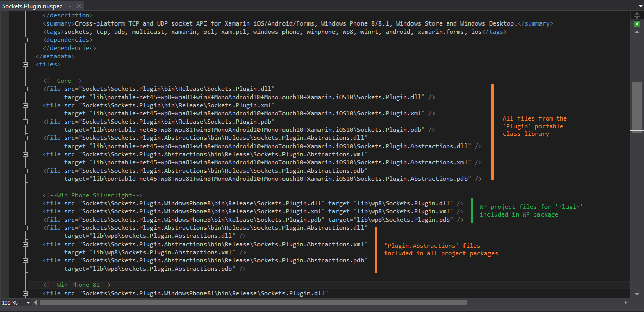Collapse Win Phone Silverlight Abstractions.xml file node

pyautogui.click(x=25, y=244)
